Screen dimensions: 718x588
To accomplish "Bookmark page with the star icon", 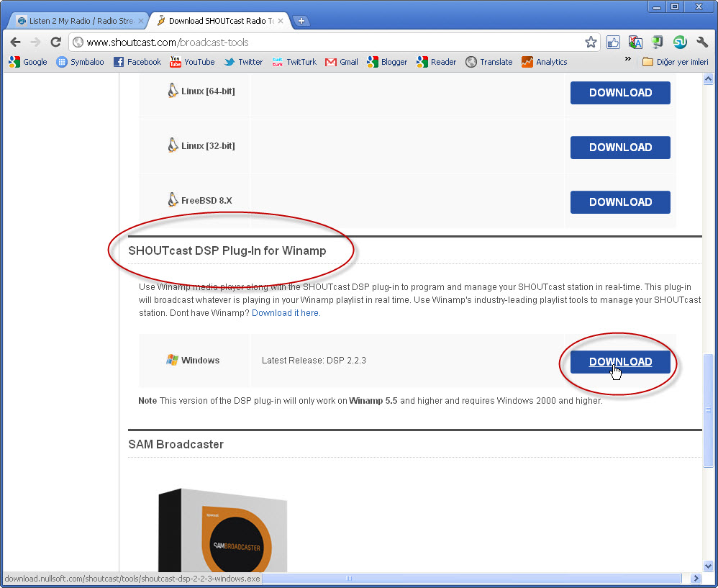I will click(591, 42).
